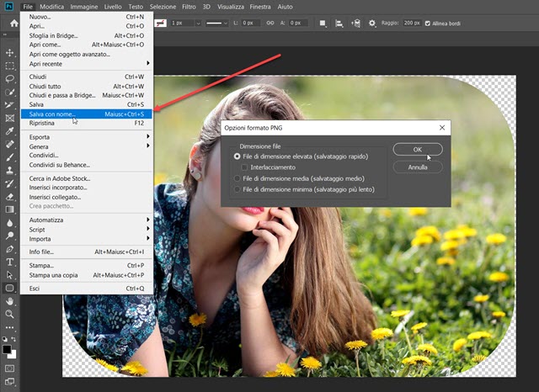Screen dimensions: 539x392
Task: Open path alignment icon in options bar
Action: [x=339, y=24]
